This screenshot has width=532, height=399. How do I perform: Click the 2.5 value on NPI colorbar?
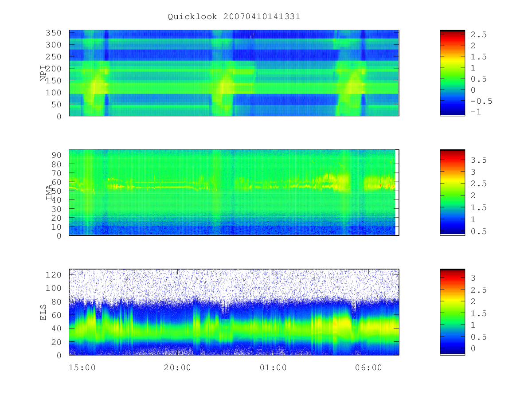(480, 35)
